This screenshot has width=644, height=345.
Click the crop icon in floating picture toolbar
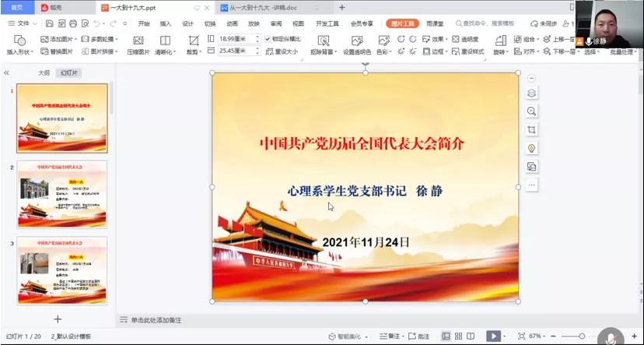[x=531, y=130]
